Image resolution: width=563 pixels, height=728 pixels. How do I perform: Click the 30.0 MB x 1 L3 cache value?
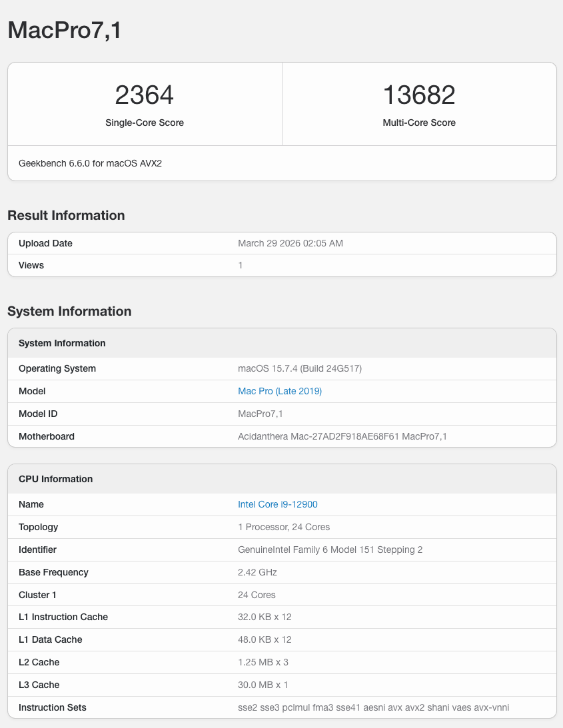pyautogui.click(x=263, y=685)
